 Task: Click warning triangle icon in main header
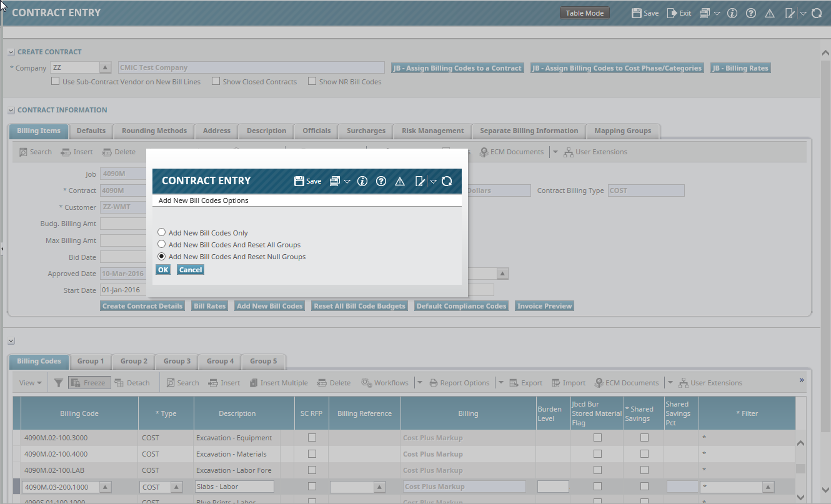(770, 13)
